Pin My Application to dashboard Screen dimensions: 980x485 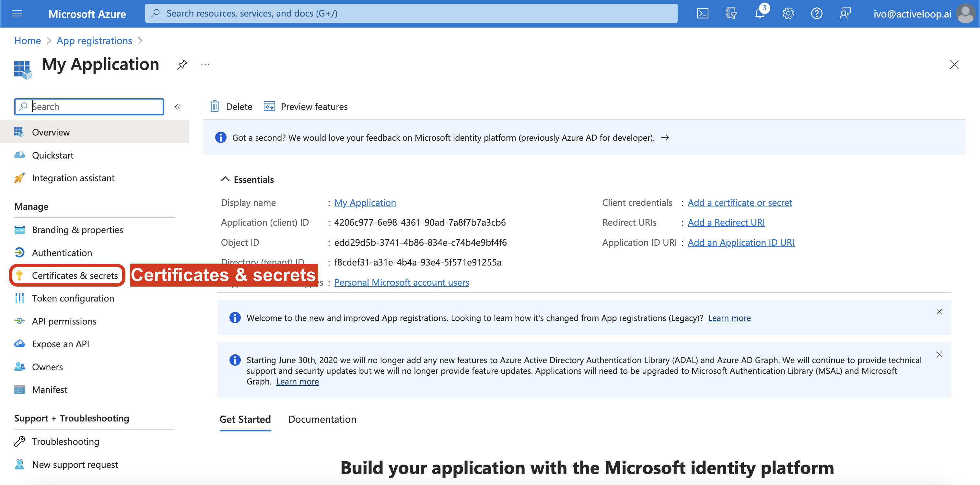tap(182, 65)
